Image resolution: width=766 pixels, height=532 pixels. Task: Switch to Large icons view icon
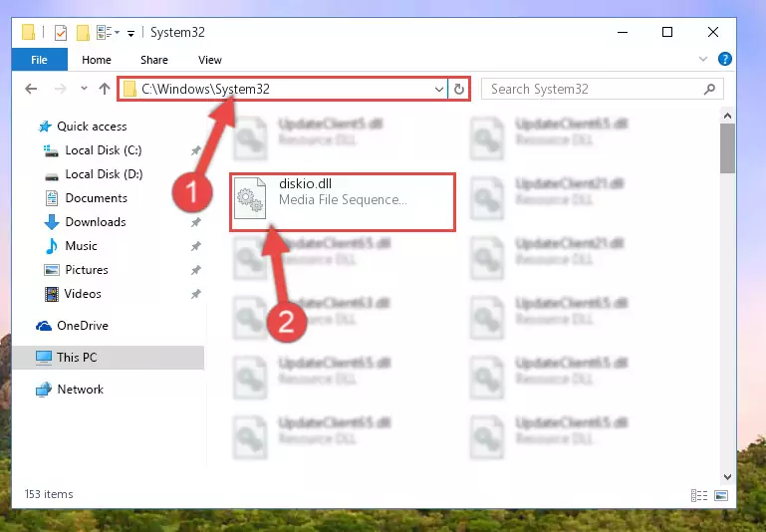point(721,495)
